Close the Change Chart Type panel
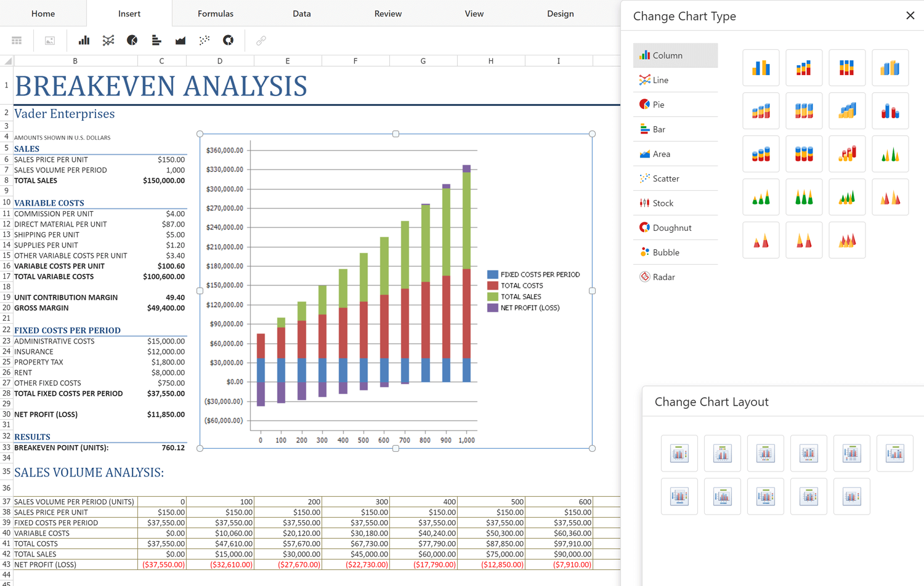The image size is (924, 586). coord(910,16)
